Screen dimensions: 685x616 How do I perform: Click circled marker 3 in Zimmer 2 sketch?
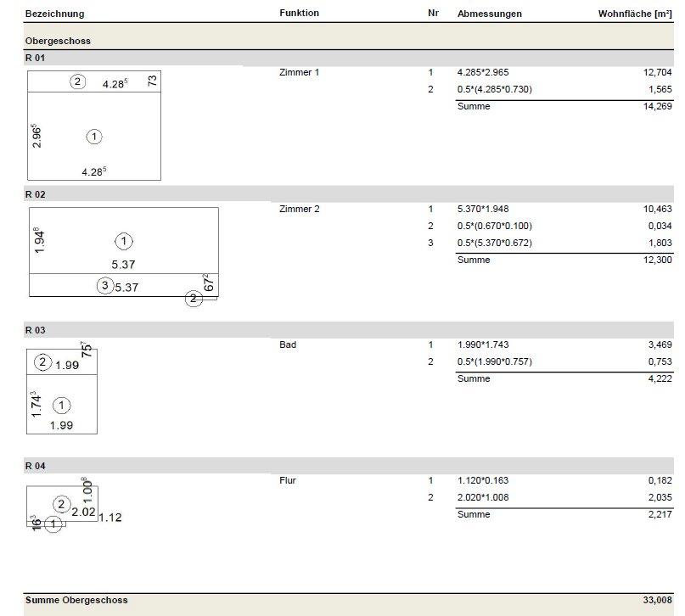click(105, 286)
